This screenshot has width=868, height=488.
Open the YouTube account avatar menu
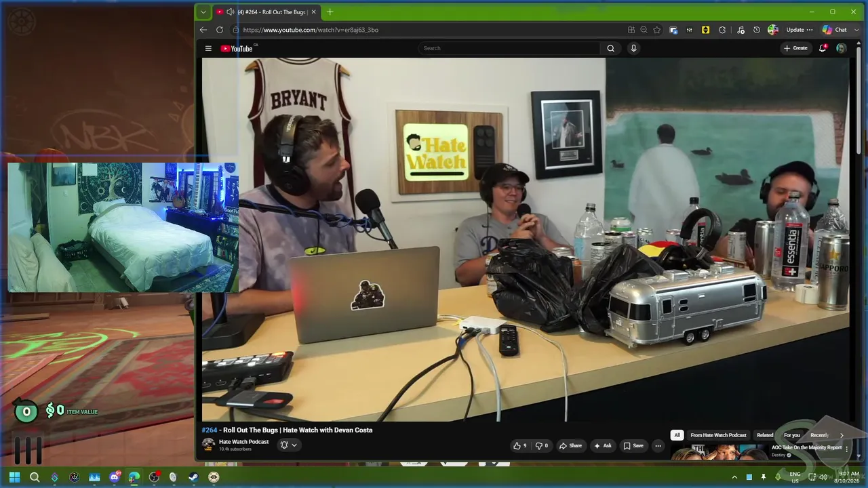pos(841,48)
